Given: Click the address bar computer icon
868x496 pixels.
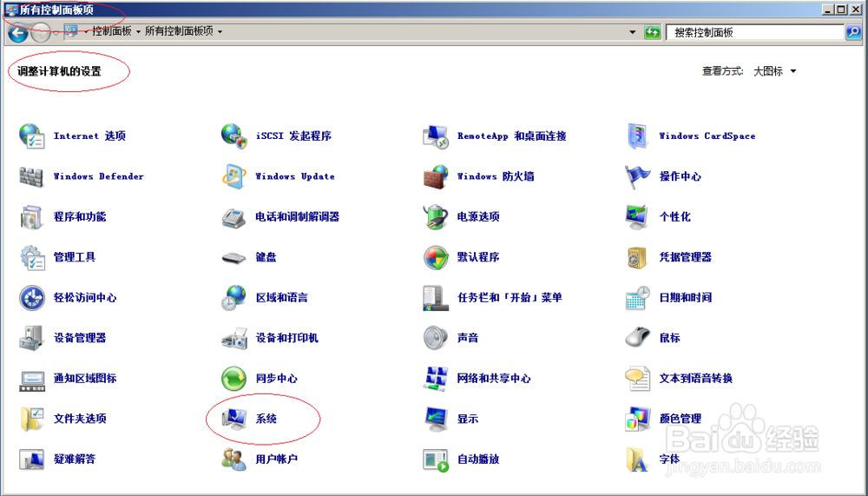Looking at the screenshot, I should (x=71, y=31).
